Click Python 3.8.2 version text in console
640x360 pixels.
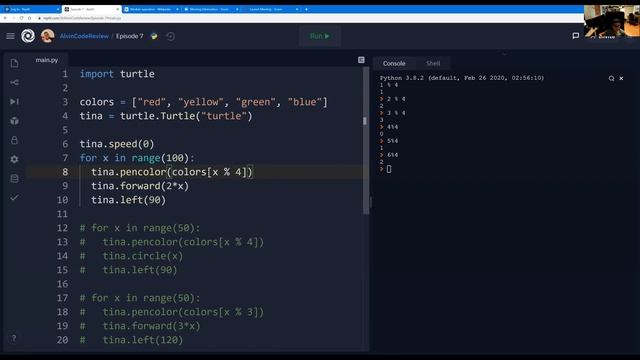[x=462, y=78]
